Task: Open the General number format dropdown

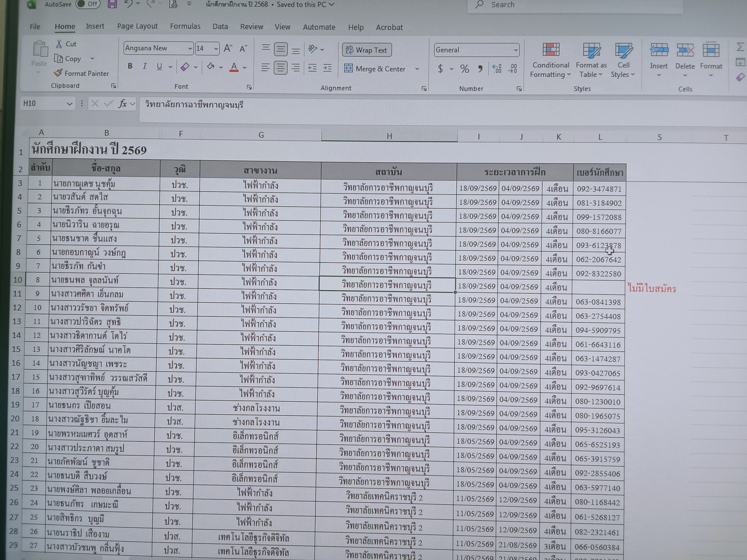Action: pyautogui.click(x=515, y=50)
